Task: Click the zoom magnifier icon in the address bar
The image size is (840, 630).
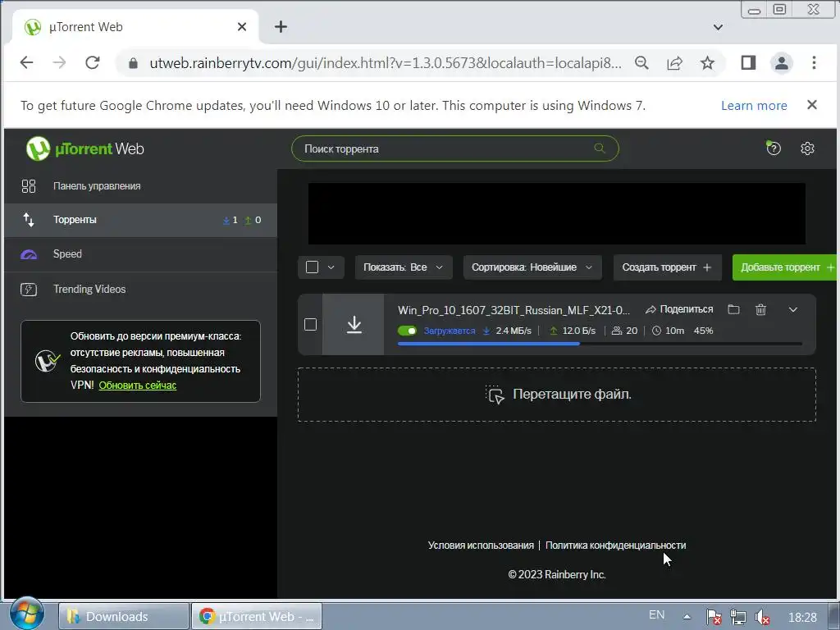Action: point(641,62)
